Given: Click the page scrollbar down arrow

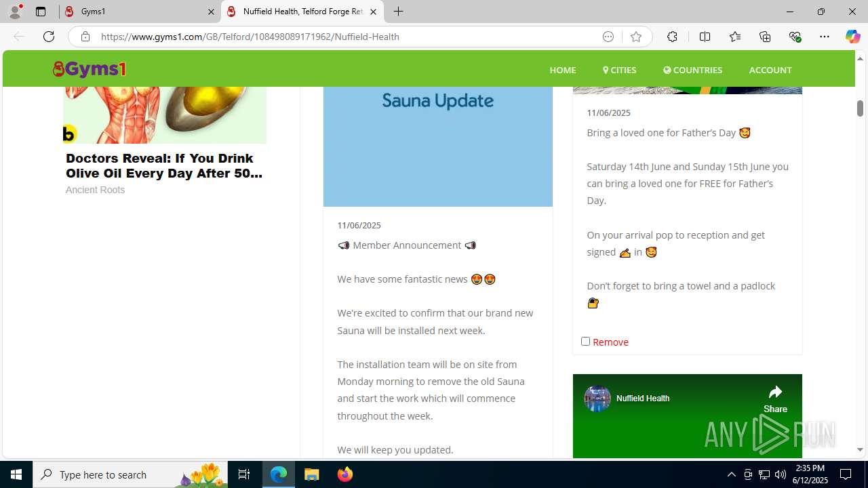Looking at the screenshot, I should [860, 450].
